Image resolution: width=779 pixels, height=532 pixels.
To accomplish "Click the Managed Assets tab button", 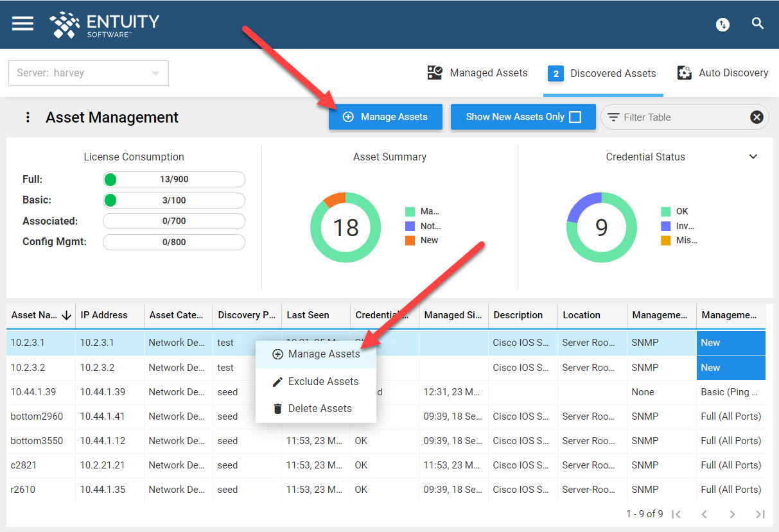I will click(x=477, y=73).
